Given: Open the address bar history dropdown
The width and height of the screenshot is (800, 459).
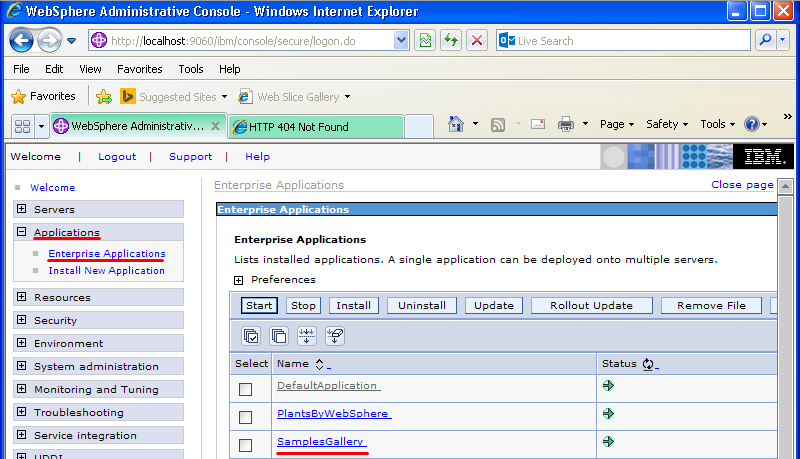Looking at the screenshot, I should pos(401,41).
